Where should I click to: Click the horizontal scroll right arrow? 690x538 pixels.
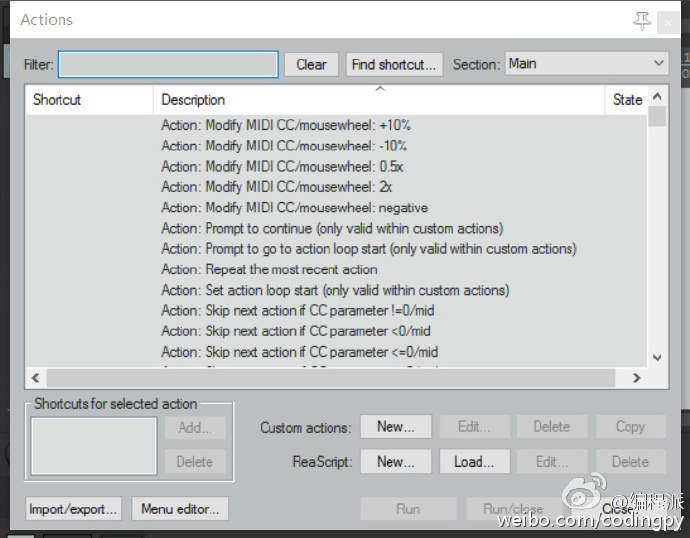636,377
